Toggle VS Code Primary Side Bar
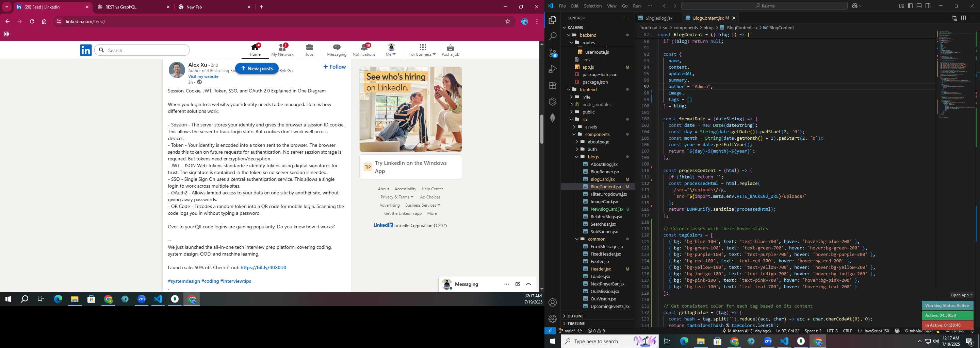This screenshot has height=348, width=980. pos(910,6)
